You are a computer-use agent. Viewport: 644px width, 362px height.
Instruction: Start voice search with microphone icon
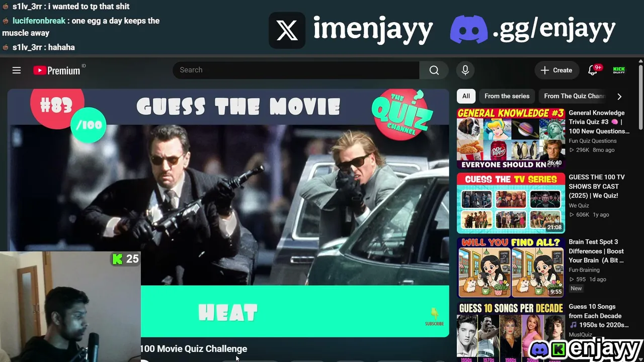click(465, 70)
